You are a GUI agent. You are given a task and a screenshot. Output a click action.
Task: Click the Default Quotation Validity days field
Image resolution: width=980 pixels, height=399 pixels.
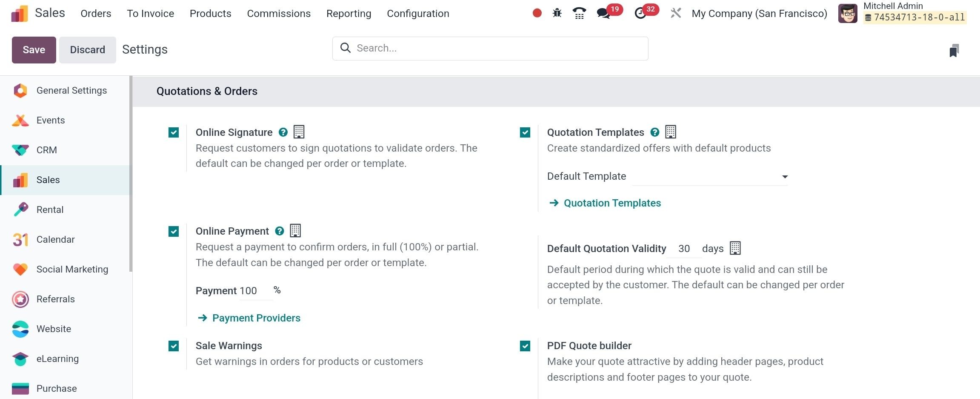click(684, 249)
